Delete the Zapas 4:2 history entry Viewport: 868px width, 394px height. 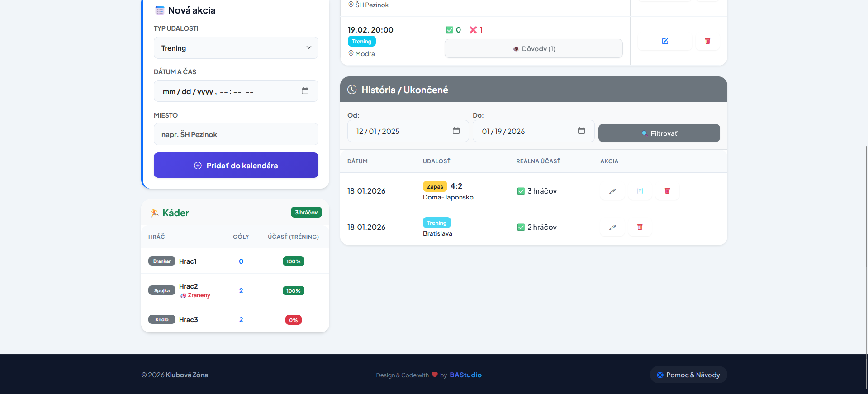pos(667,191)
